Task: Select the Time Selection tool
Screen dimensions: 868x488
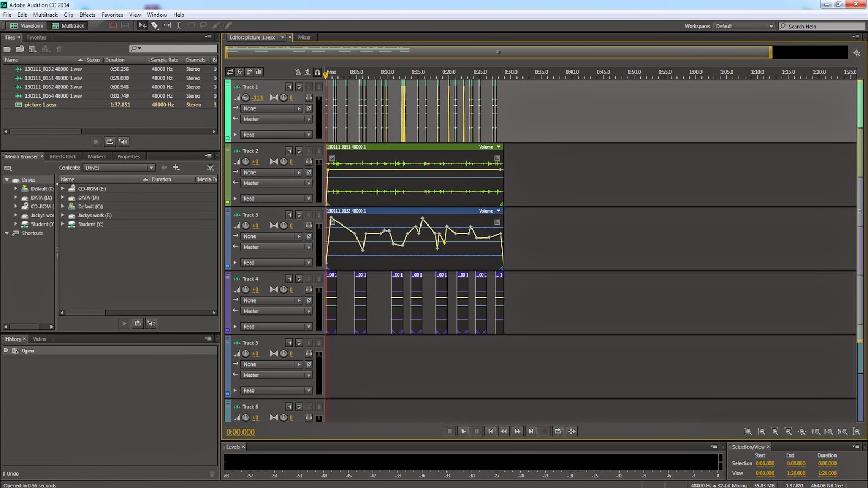Action: tap(178, 25)
